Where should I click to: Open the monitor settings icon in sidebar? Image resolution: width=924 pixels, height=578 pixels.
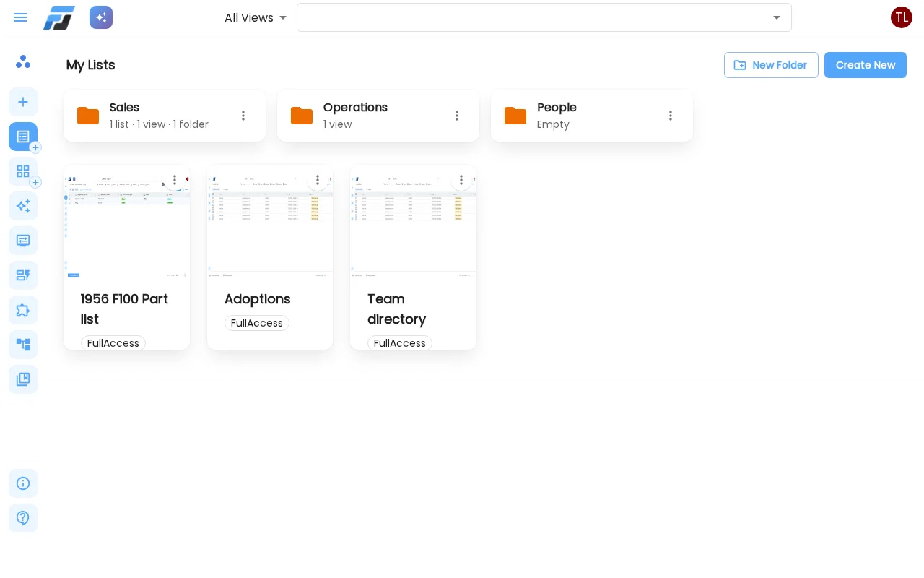click(23, 241)
